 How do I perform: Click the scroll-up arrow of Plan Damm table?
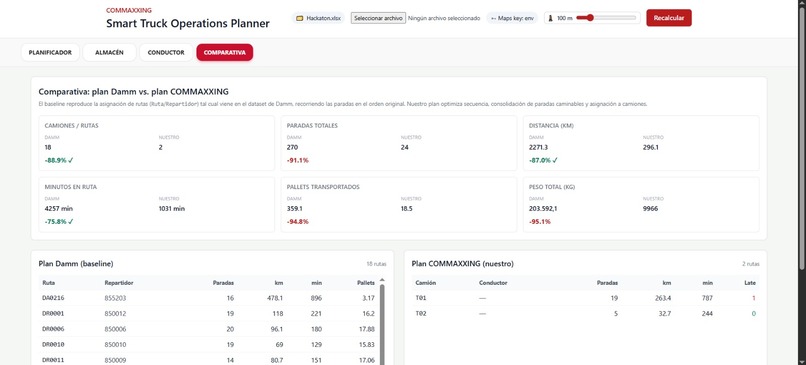click(382, 280)
